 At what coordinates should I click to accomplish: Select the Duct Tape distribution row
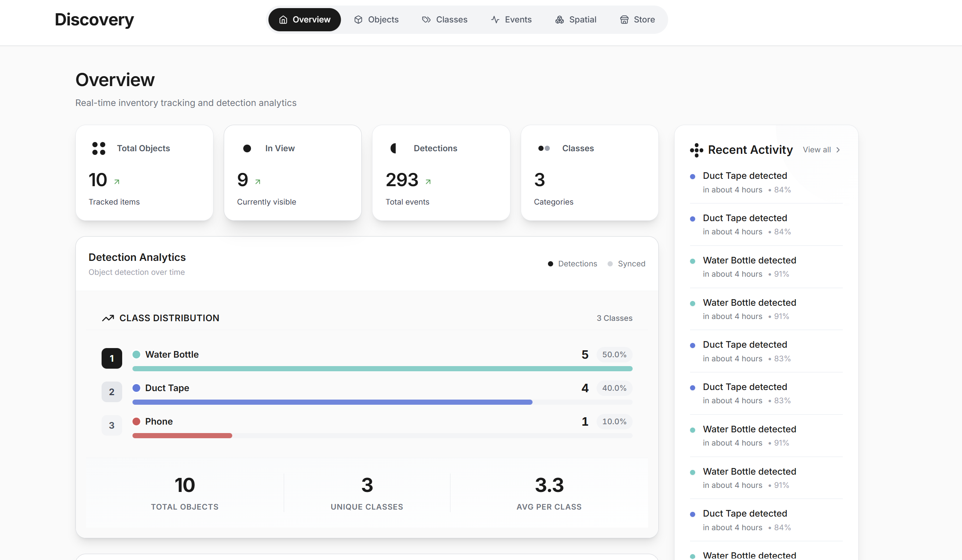[x=367, y=391]
